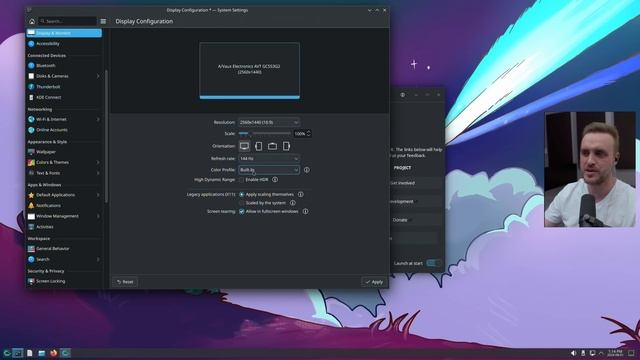This screenshot has width=640, height=360.
Task: Show Color Profile info tooltip
Action: pyautogui.click(x=307, y=170)
